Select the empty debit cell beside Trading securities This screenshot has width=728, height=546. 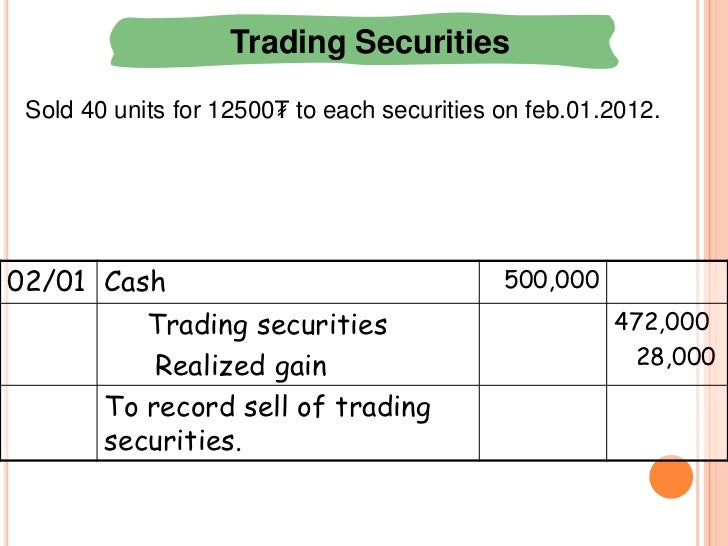[543, 344]
